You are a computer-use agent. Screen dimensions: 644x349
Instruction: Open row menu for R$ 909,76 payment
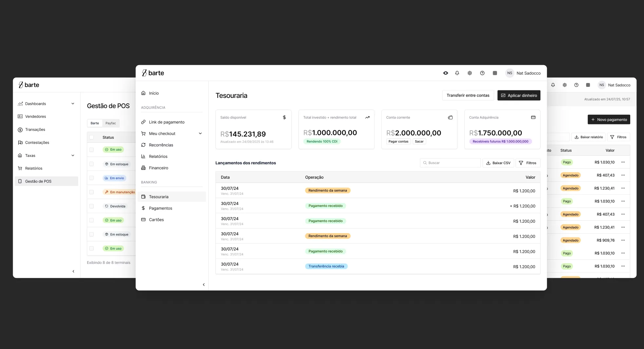623,240
